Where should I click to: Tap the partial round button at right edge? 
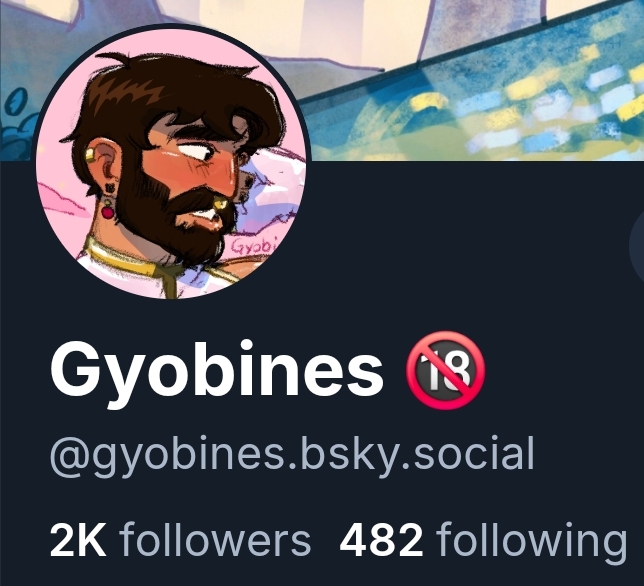637,246
